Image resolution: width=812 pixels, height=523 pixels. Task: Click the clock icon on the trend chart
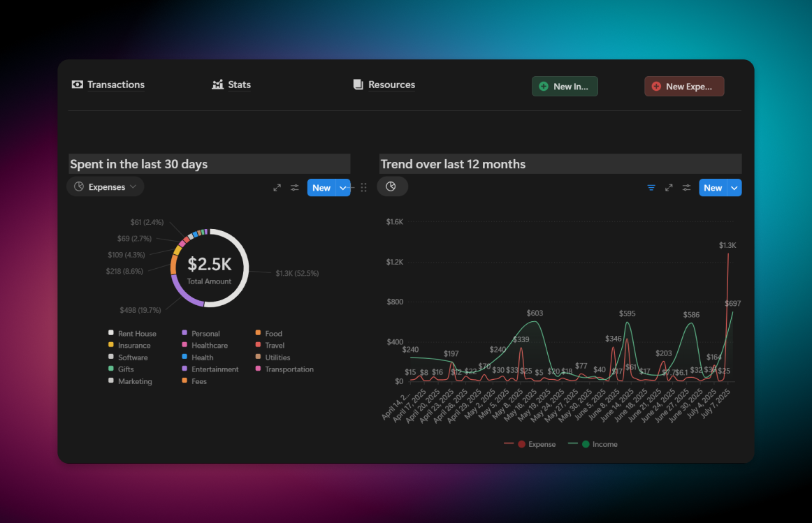point(392,186)
